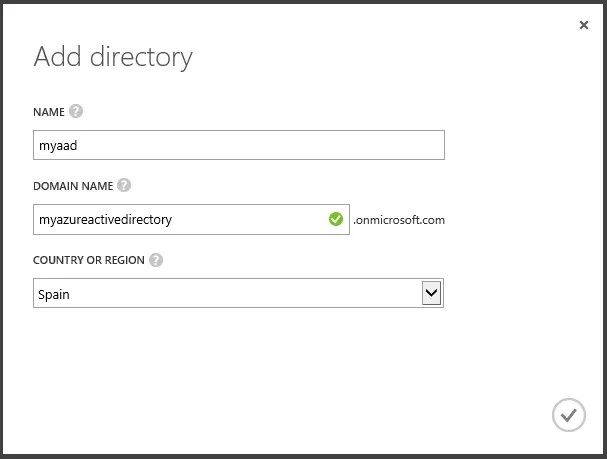Click the domain name field with myazureactivedirectory
The image size is (607, 459).
tap(191, 219)
